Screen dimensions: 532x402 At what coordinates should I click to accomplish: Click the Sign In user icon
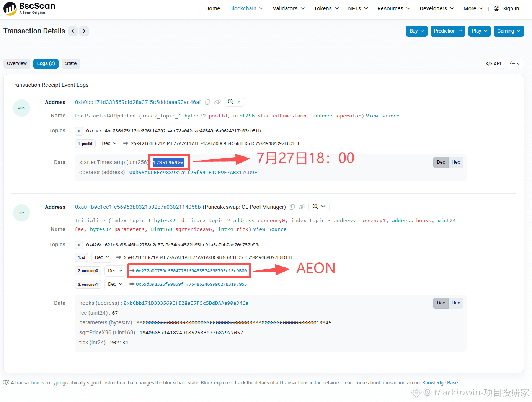pos(496,8)
